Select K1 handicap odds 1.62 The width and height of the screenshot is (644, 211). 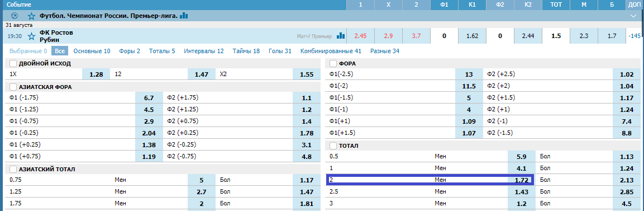click(x=472, y=36)
